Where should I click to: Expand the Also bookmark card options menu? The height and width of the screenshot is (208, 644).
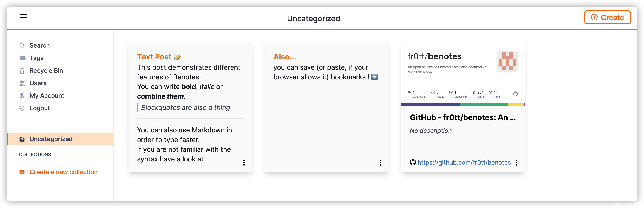pos(380,162)
